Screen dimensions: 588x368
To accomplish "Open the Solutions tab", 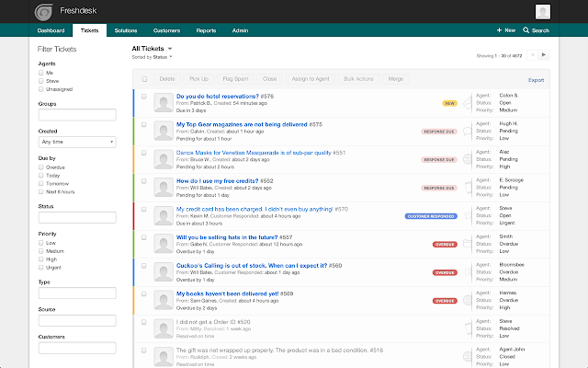I will click(126, 30).
